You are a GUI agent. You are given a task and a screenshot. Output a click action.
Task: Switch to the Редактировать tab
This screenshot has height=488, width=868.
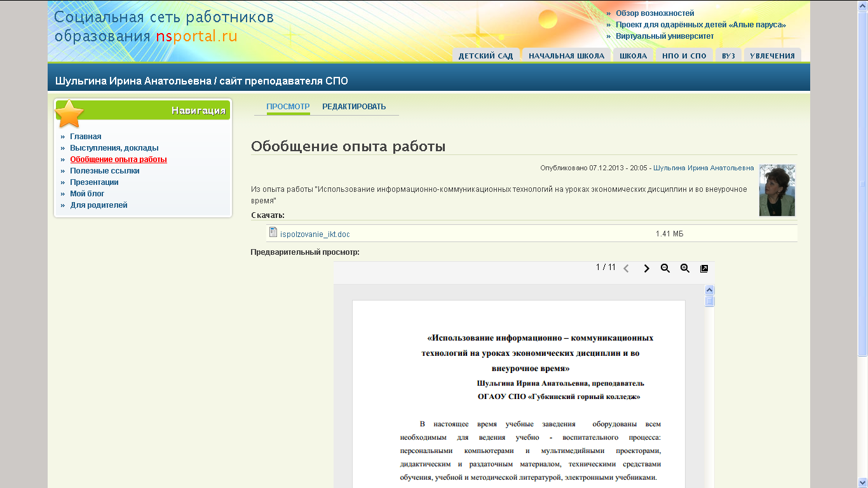[x=354, y=107]
